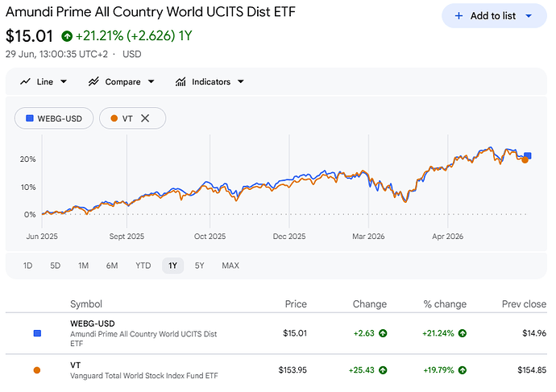Click the $154.85 prev close value
This screenshot has height=392, width=556.
[532, 370]
